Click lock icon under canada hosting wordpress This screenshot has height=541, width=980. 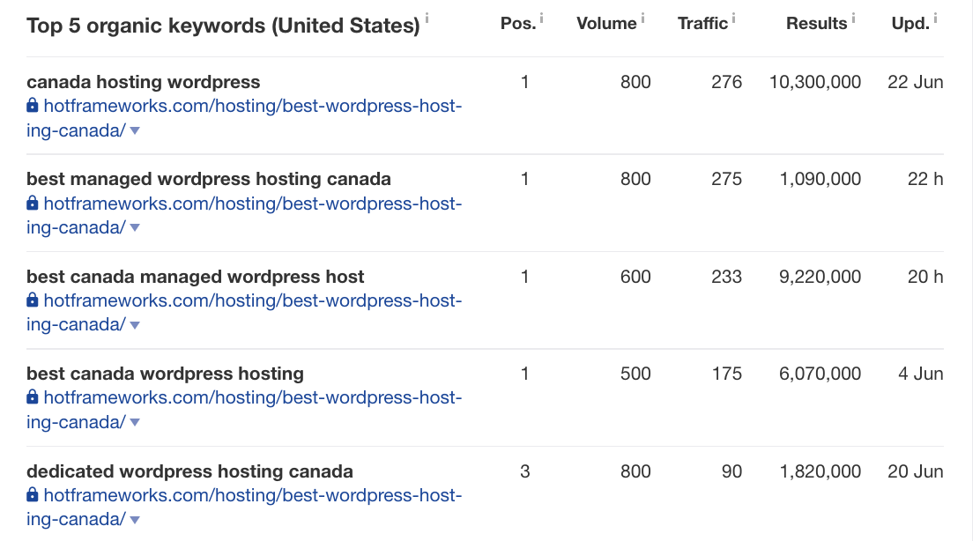(x=33, y=106)
